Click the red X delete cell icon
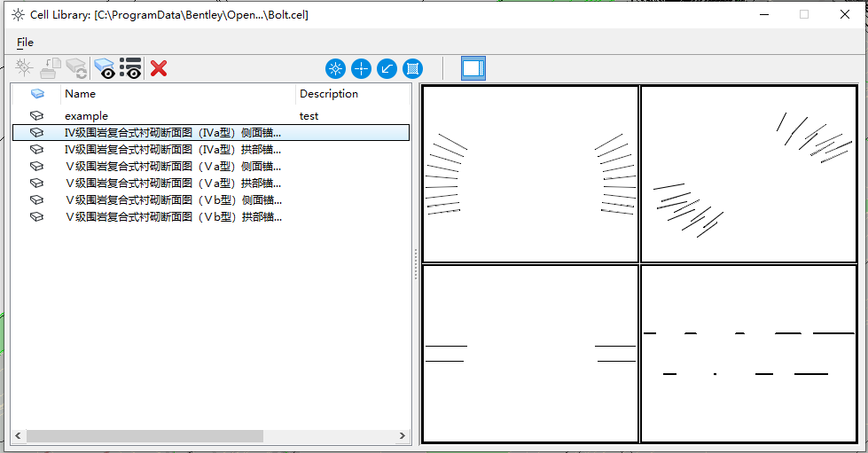This screenshot has height=453, width=868. [159, 68]
